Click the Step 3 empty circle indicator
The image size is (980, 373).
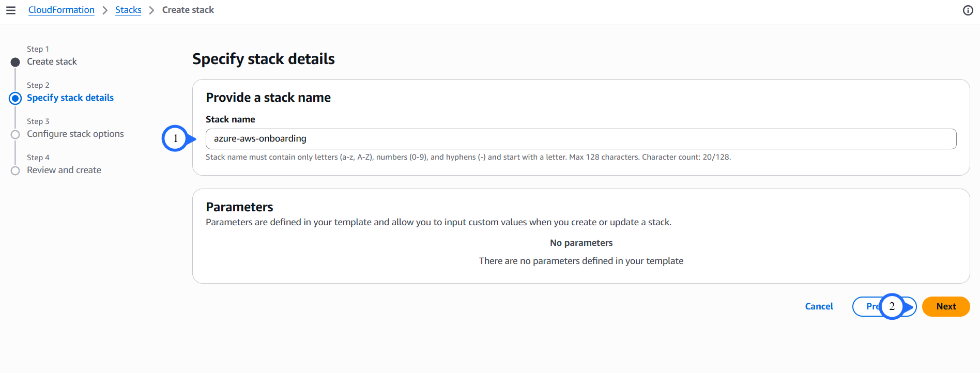tap(16, 134)
